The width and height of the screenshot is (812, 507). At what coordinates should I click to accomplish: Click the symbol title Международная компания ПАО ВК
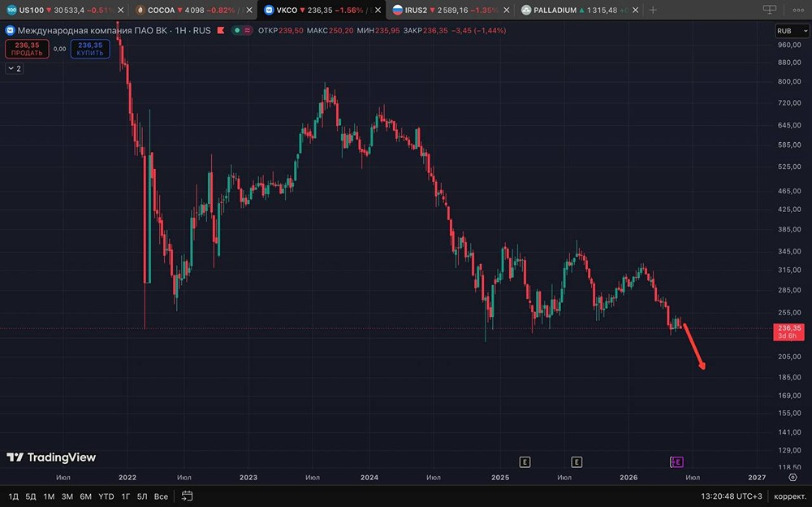93,31
